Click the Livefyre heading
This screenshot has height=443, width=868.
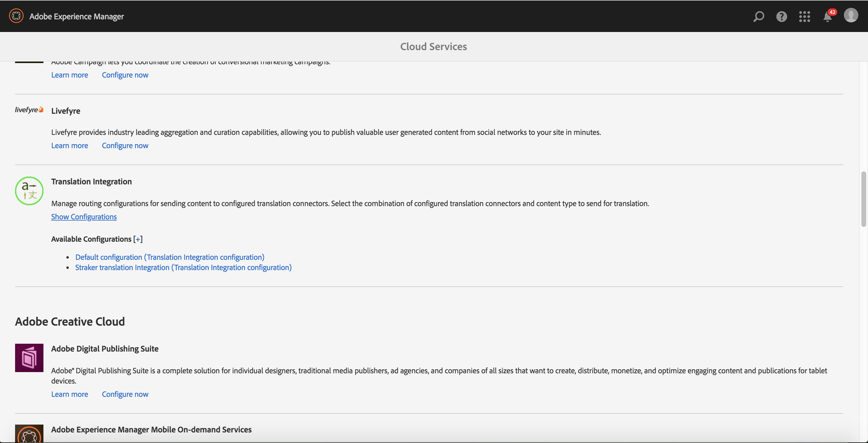click(x=66, y=110)
